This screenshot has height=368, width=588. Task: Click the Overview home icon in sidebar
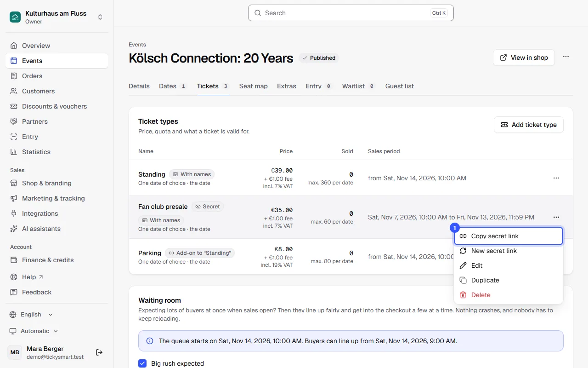coord(14,46)
